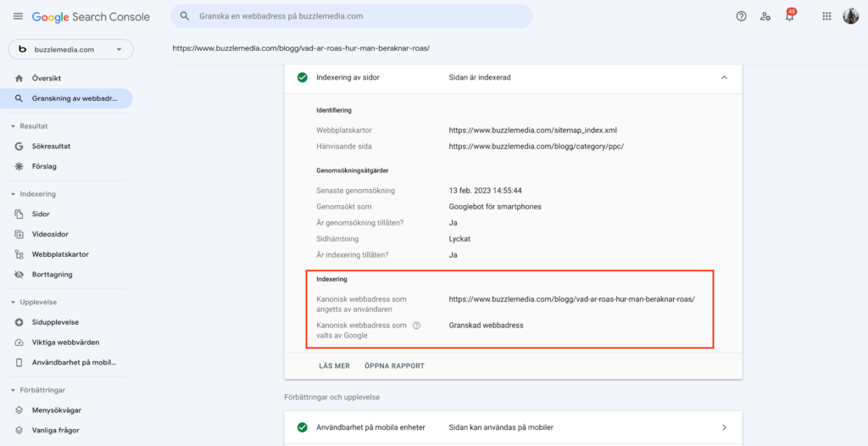Open the buzzlemedia.com property dropdown
The width and height of the screenshot is (868, 446).
[x=71, y=49]
